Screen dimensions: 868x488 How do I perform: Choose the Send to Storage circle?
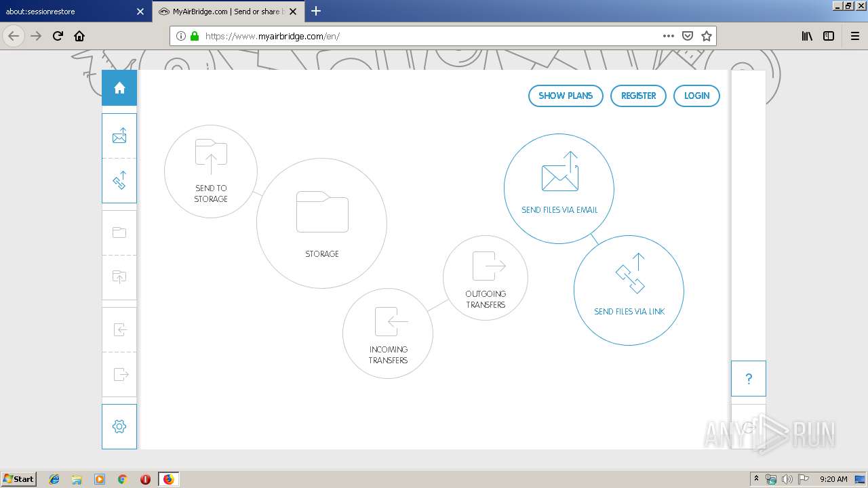pos(211,171)
